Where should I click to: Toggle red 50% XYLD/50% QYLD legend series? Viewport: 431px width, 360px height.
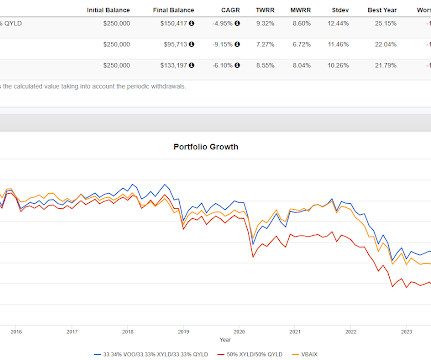(250, 354)
